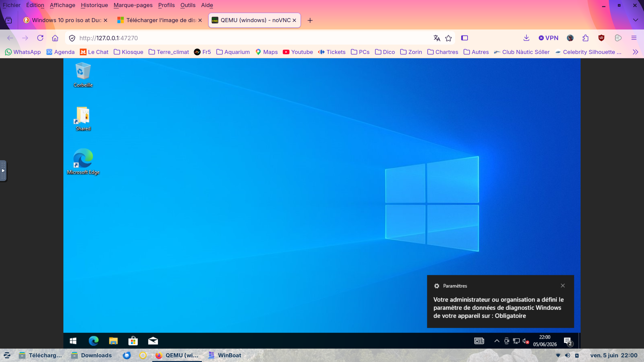This screenshot has height=362, width=644.
Task: Go to browser home page
Action: click(x=55, y=38)
